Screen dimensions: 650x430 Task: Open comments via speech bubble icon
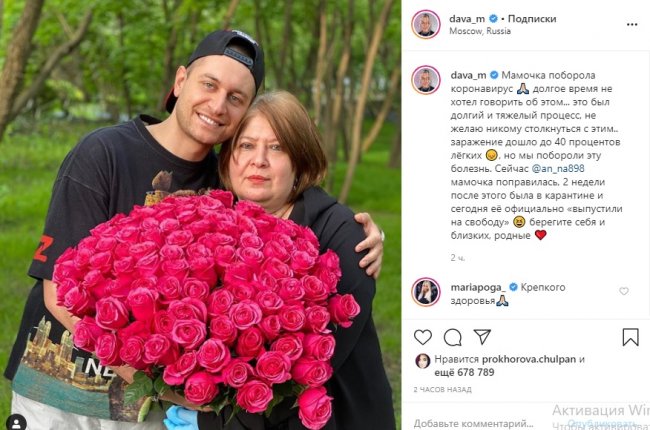453,337
